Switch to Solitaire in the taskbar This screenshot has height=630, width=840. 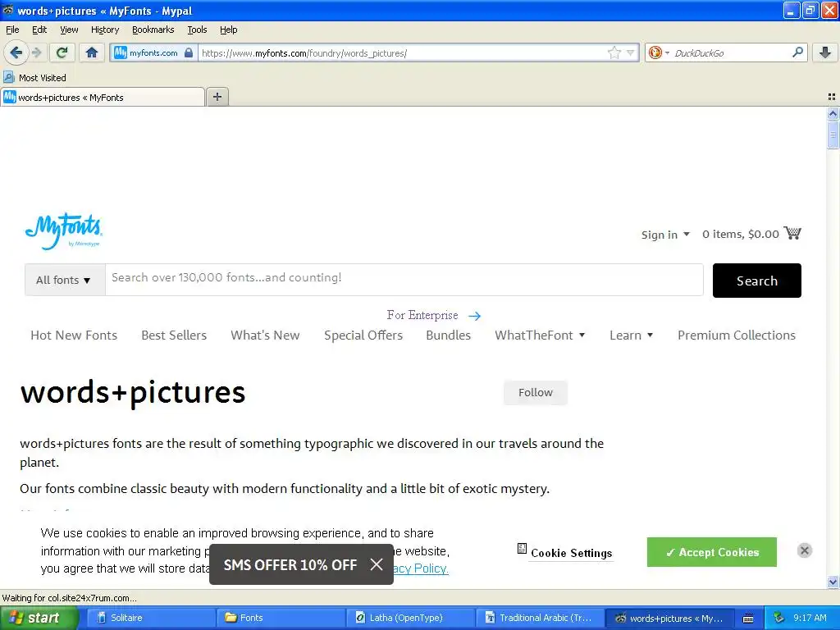click(150, 618)
